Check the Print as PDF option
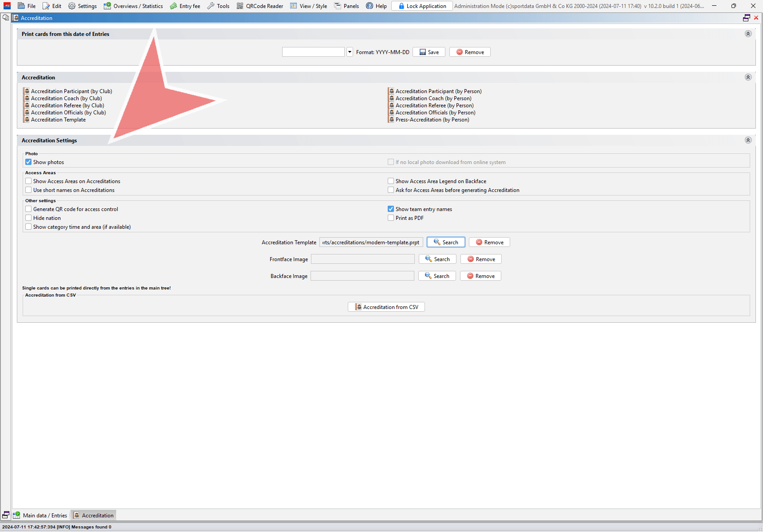 click(391, 218)
